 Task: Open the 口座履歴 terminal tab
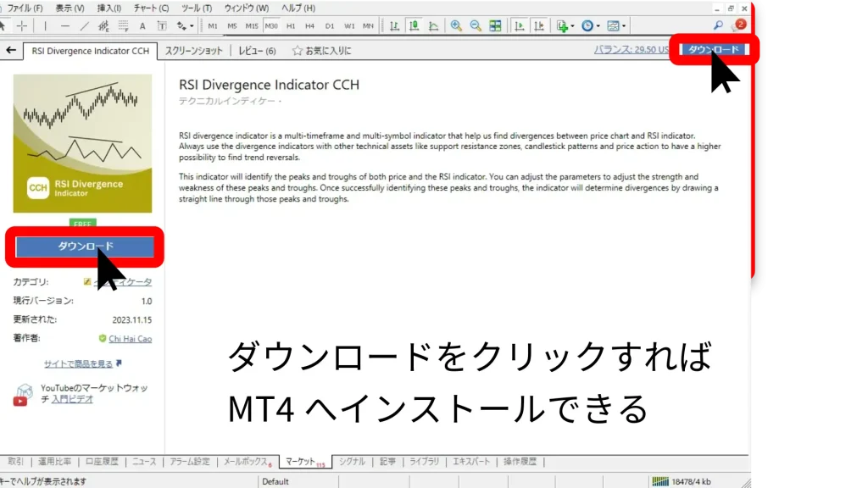[x=102, y=462]
